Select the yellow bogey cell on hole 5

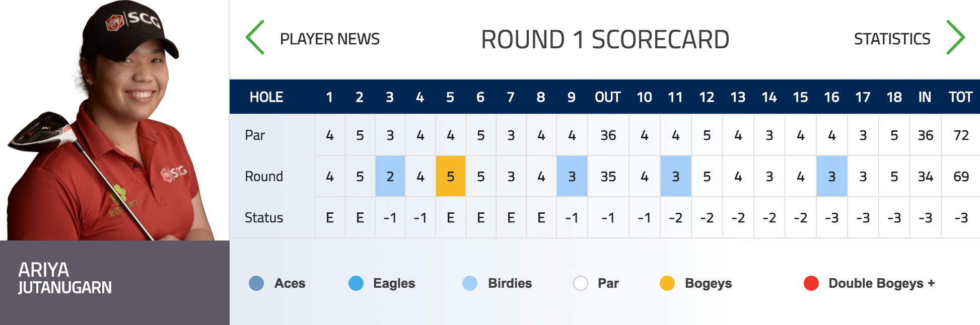point(451,176)
